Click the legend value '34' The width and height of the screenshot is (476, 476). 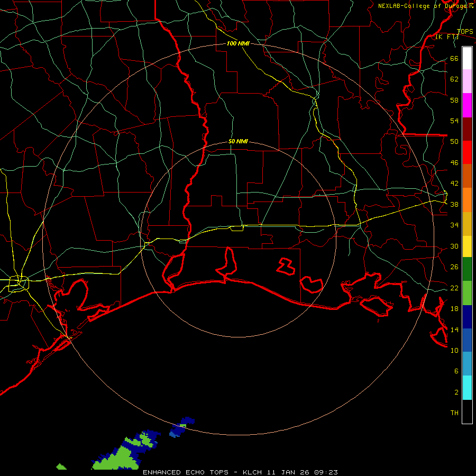[454, 225]
